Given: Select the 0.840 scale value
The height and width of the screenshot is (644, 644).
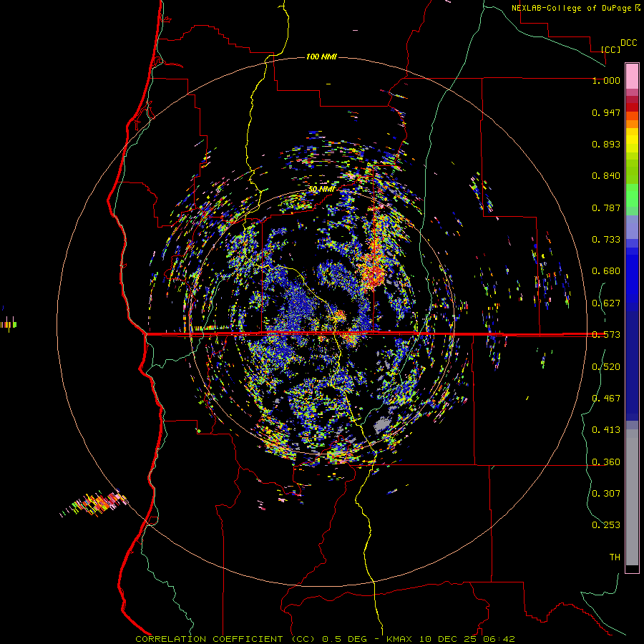Looking at the screenshot, I should click(606, 176).
